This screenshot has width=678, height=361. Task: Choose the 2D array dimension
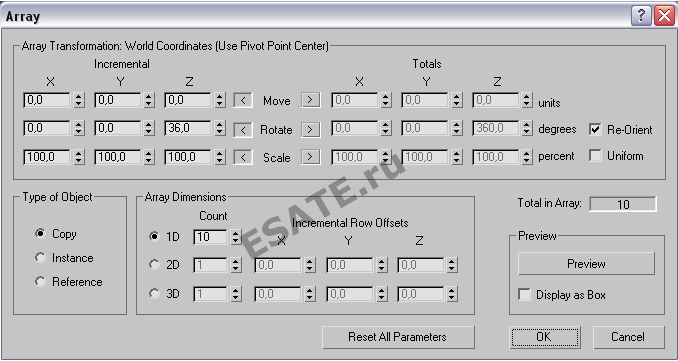(154, 265)
